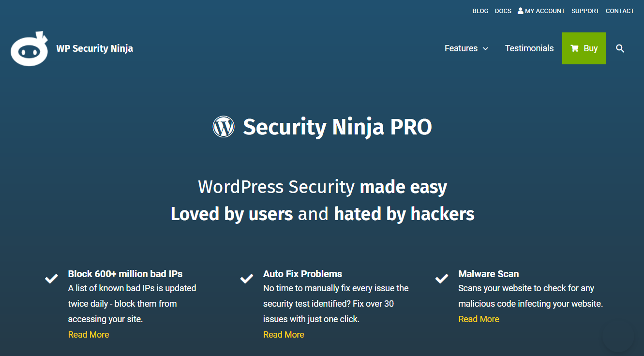Image resolution: width=644 pixels, height=356 pixels.
Task: Click the WP Security Ninja site title
Action: 94,48
